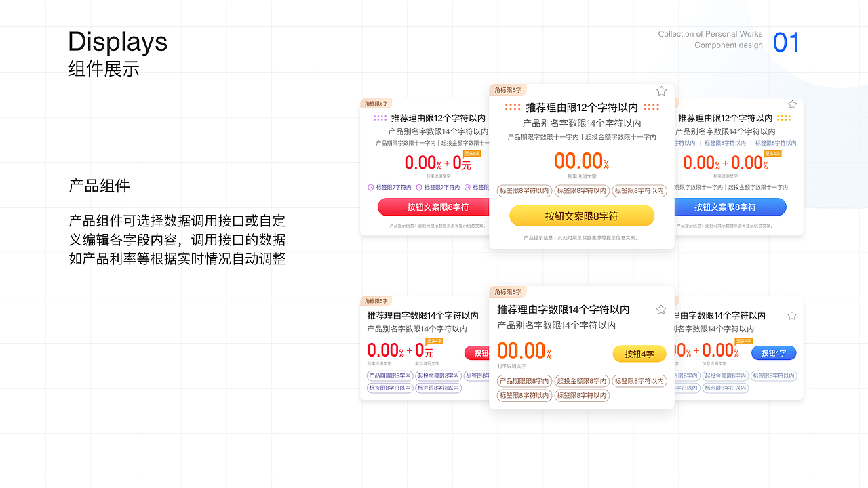Viewport: 868px width, 488px height.
Task: Toggle the star on the bottom center yellow-button card
Action: tap(661, 310)
